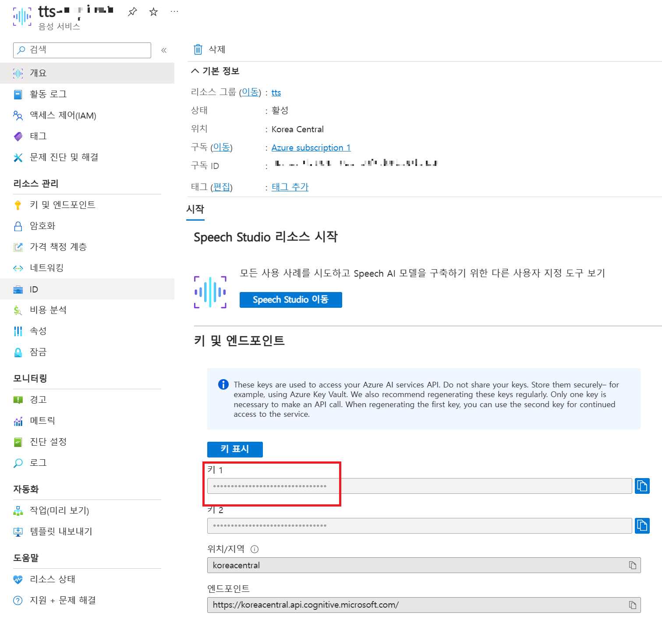Click the 메트릭 chart icon
This screenshot has width=662, height=644.
pos(18,421)
